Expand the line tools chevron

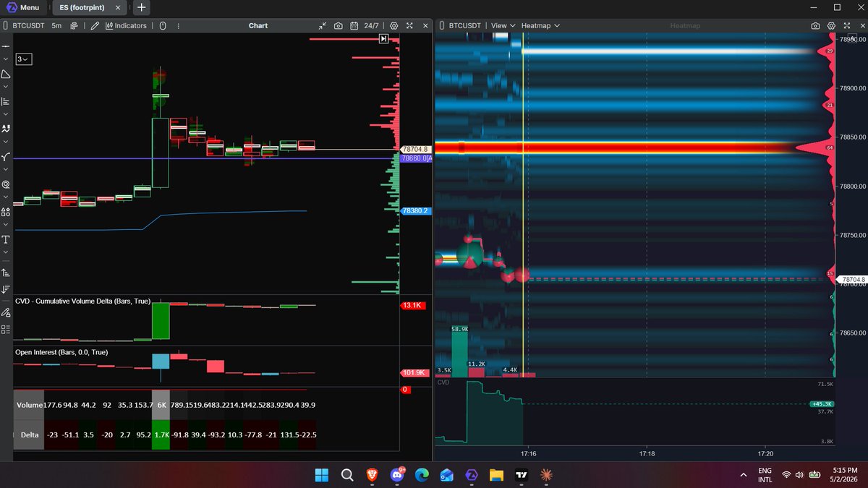coord(6,59)
